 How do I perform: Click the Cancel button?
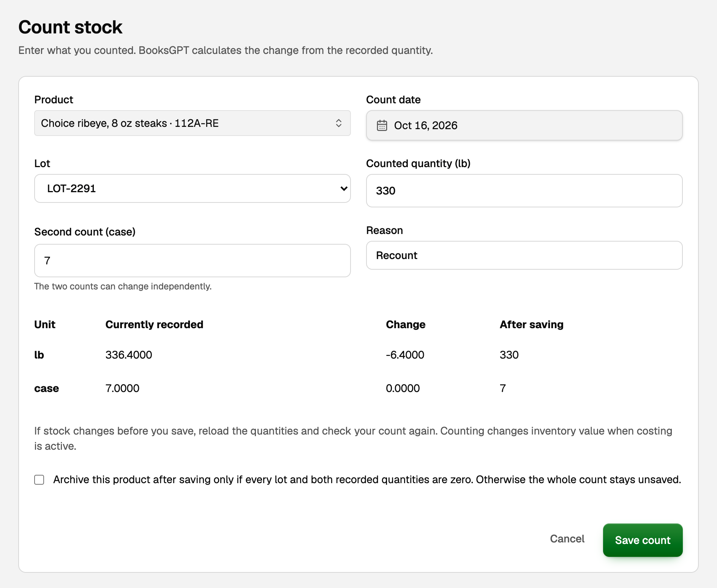(567, 539)
